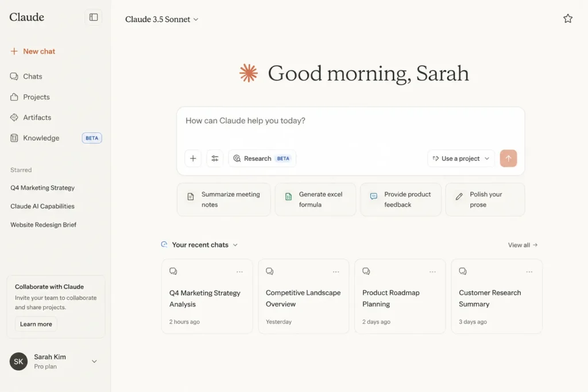Select Provide product feedback suggestion
The image size is (588, 392).
coord(401,199)
